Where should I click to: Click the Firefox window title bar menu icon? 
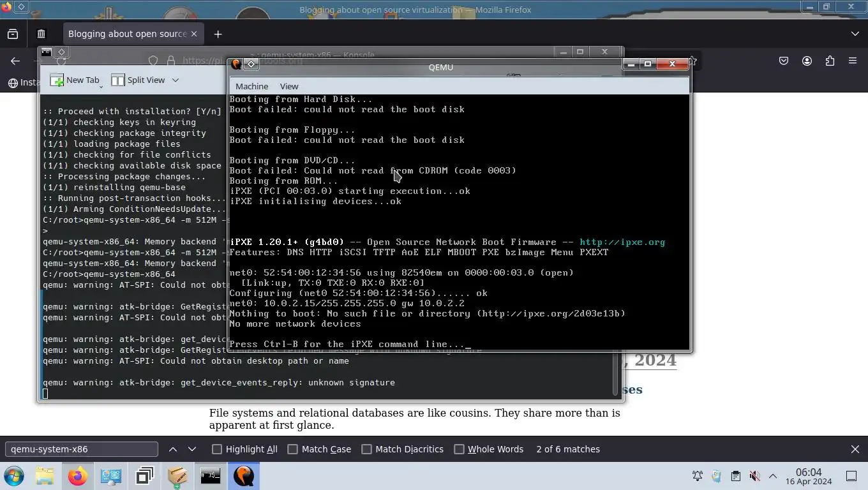tap(21, 7)
